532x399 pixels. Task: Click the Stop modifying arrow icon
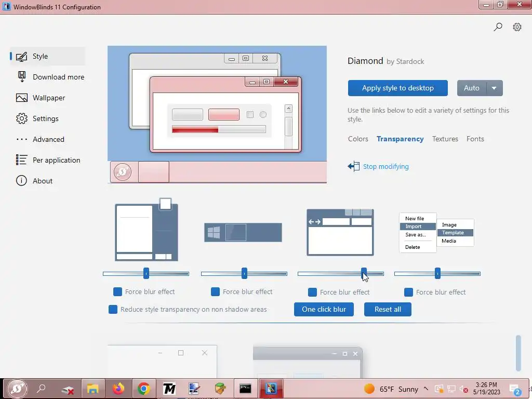(x=353, y=166)
